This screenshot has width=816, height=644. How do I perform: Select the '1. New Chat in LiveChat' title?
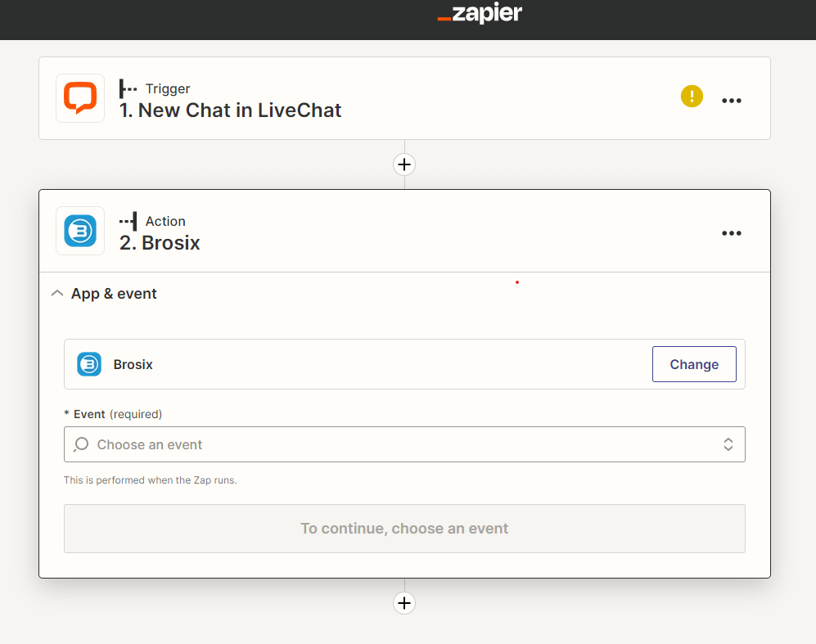click(230, 110)
